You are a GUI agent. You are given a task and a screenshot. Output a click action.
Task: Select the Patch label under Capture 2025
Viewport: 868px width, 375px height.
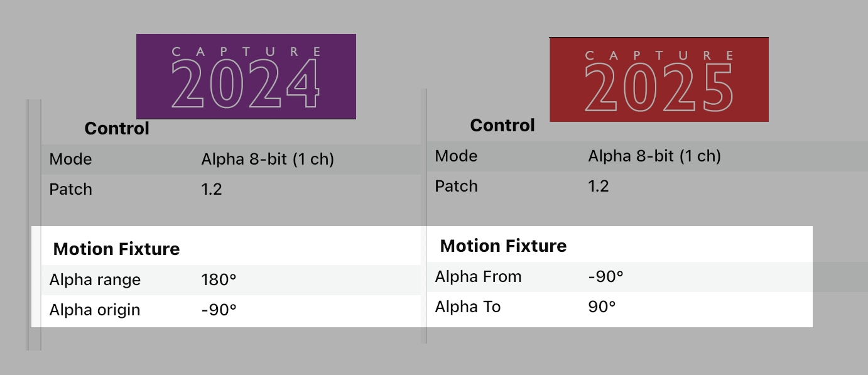457,187
